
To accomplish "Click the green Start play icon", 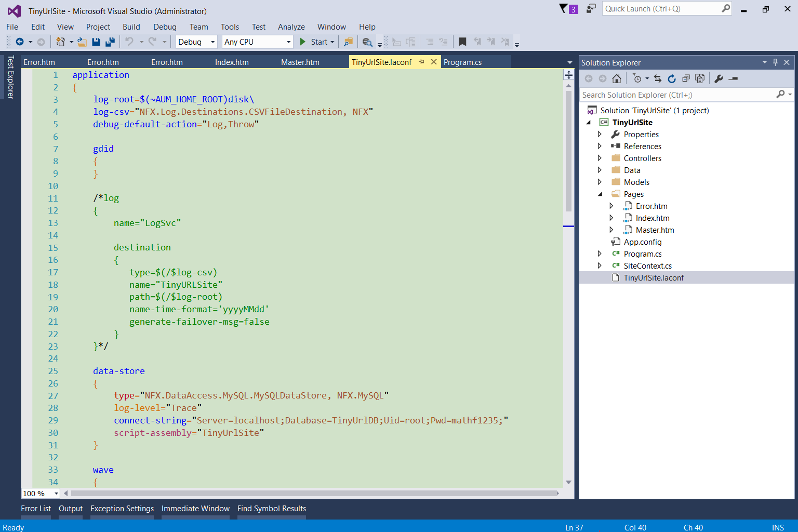I will click(x=303, y=42).
